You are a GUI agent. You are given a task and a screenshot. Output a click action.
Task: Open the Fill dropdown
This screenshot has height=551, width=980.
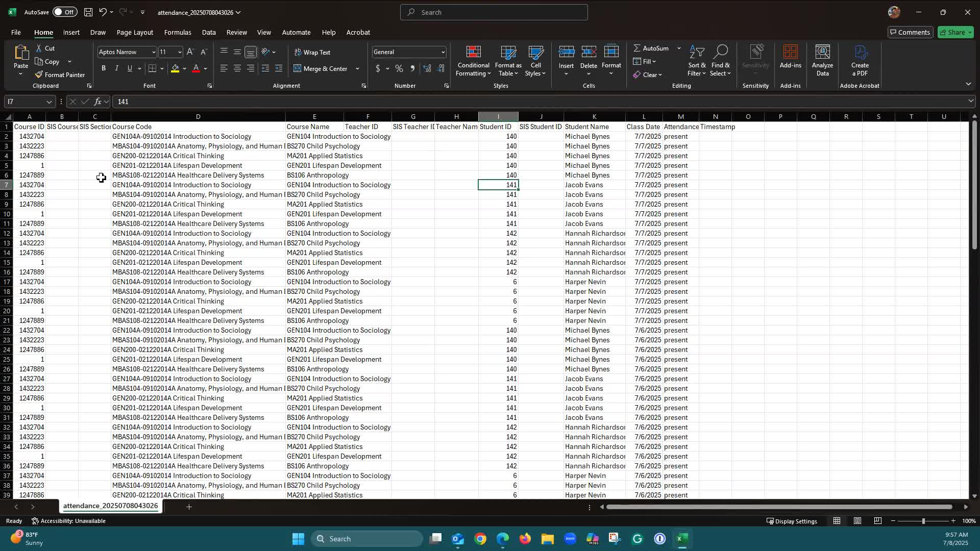pyautogui.click(x=645, y=61)
